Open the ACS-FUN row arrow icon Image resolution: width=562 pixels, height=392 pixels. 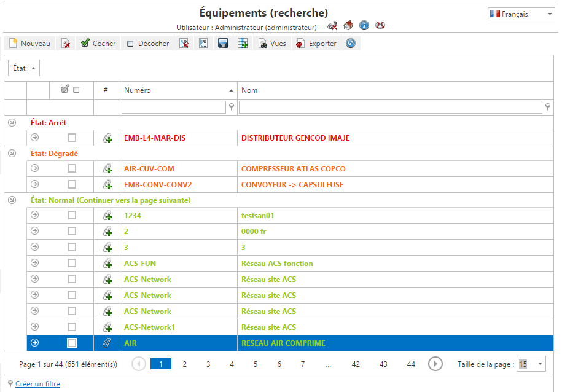[35, 263]
